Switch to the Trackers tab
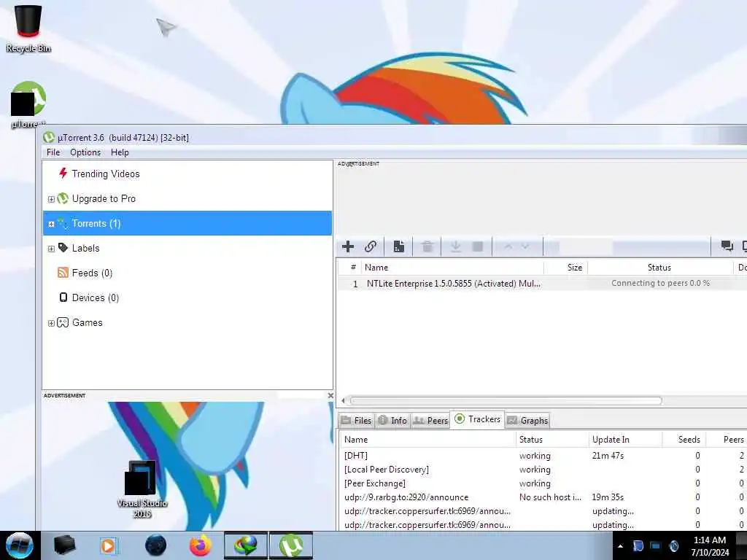 (477, 419)
